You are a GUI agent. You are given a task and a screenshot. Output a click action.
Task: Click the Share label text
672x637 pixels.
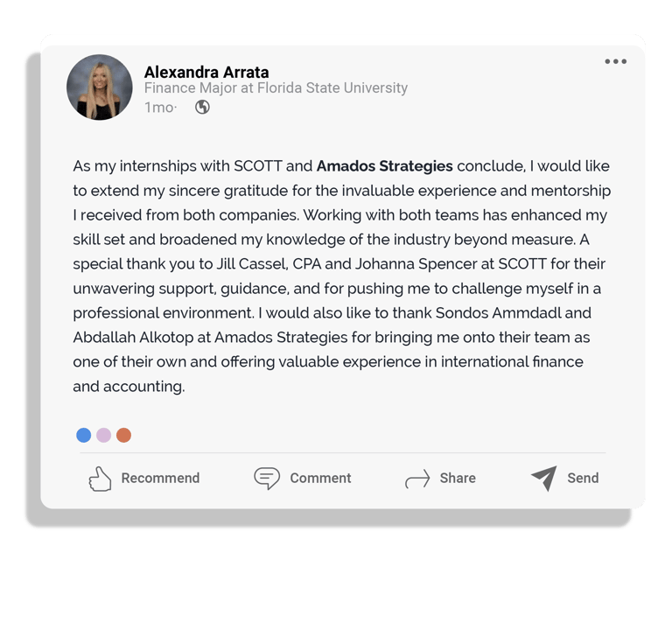pos(458,478)
